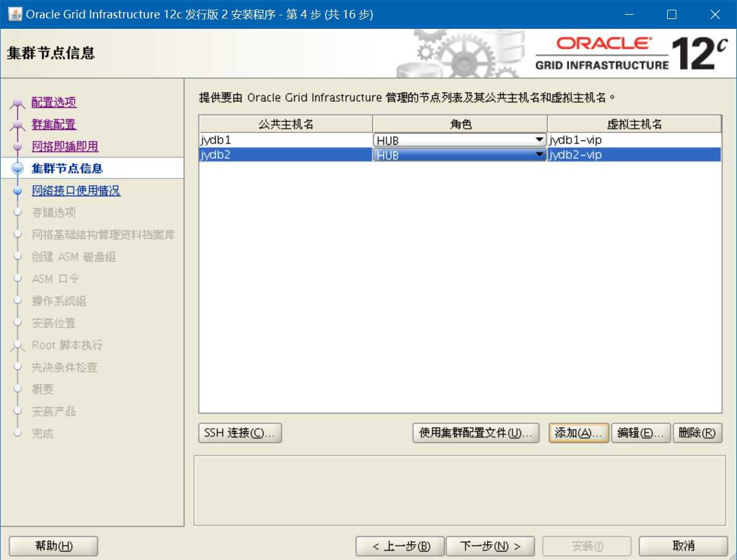Open the SSH 连接 settings

tap(240, 432)
